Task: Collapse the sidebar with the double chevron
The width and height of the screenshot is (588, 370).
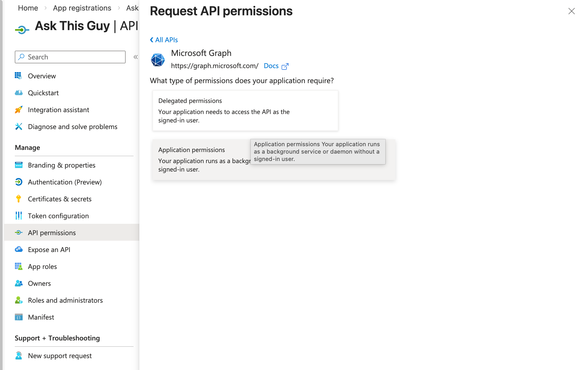Action: (x=135, y=57)
